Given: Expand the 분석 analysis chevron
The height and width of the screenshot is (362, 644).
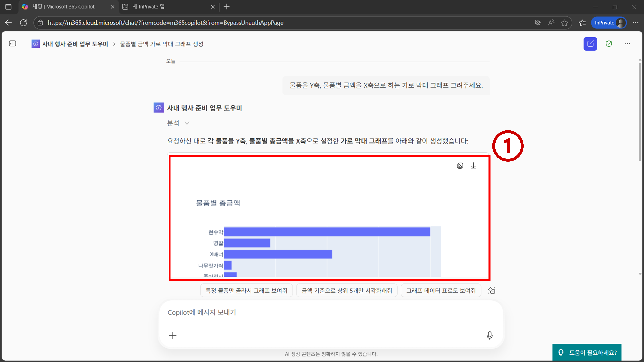Looking at the screenshot, I should pos(187,123).
